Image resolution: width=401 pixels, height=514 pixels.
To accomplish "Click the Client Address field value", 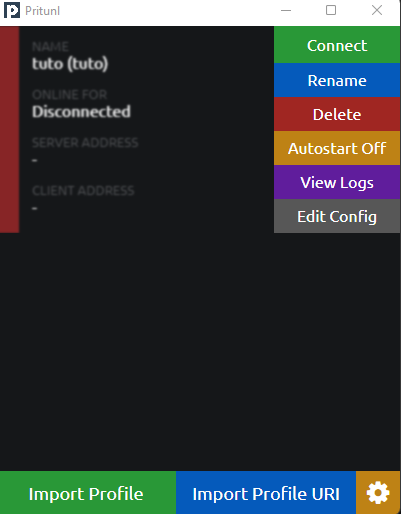I will tap(35, 208).
